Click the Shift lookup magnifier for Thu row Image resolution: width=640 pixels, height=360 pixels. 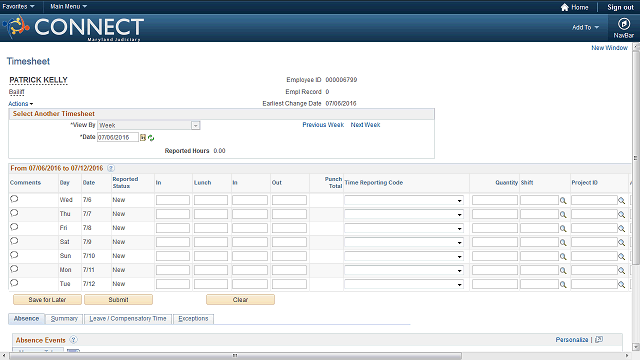point(563,214)
